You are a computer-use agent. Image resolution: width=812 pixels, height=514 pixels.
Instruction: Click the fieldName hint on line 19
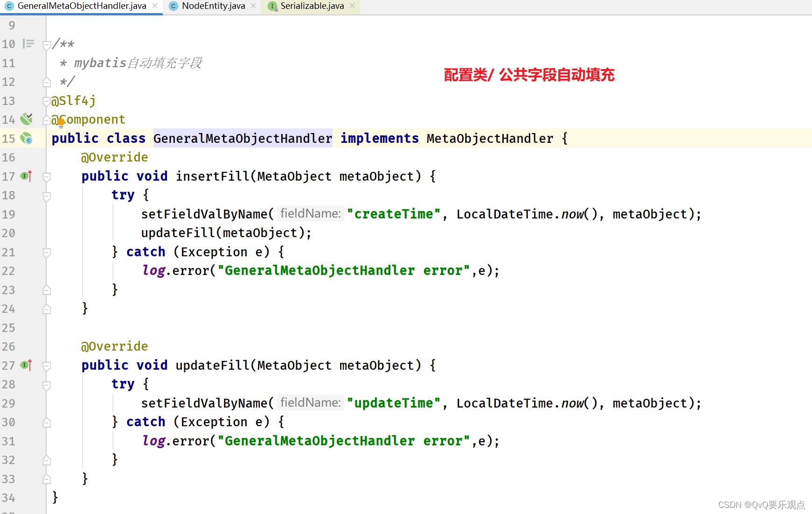(x=311, y=213)
